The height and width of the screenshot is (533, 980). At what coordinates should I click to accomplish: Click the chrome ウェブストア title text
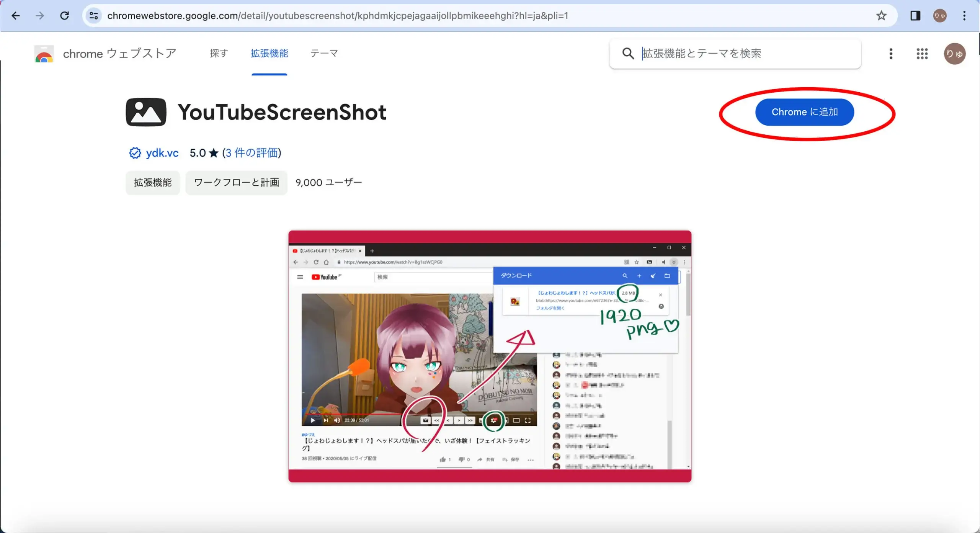[119, 54]
